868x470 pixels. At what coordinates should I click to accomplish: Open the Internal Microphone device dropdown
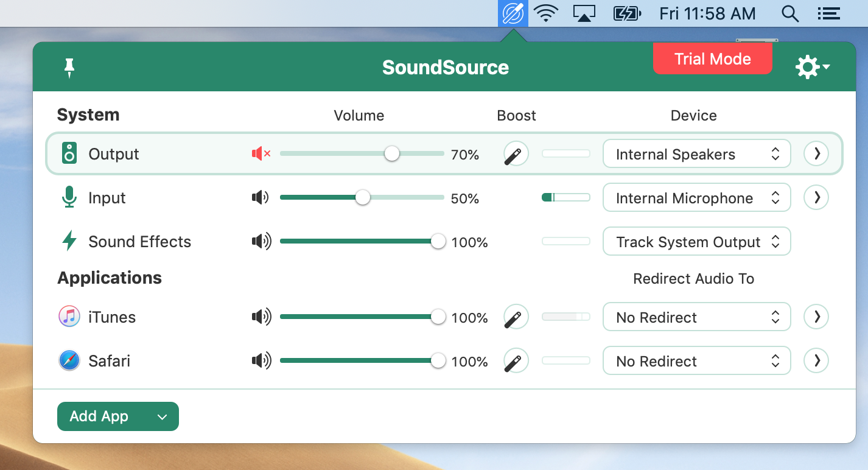696,198
